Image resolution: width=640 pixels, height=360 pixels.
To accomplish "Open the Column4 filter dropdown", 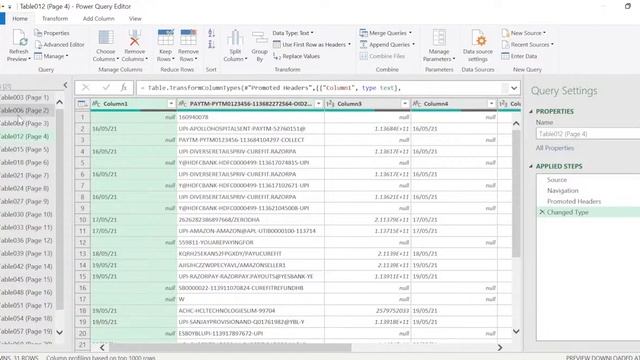I will [491, 104].
